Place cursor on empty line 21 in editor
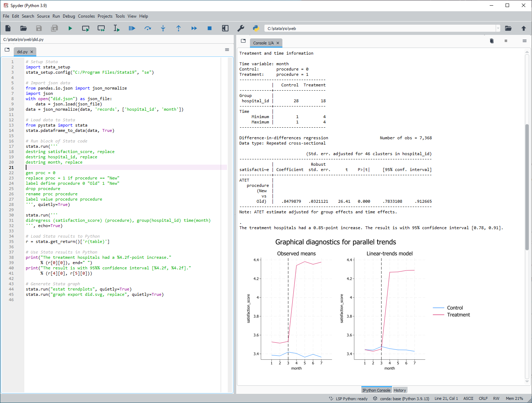532x403 pixels. pyautogui.click(x=126, y=167)
